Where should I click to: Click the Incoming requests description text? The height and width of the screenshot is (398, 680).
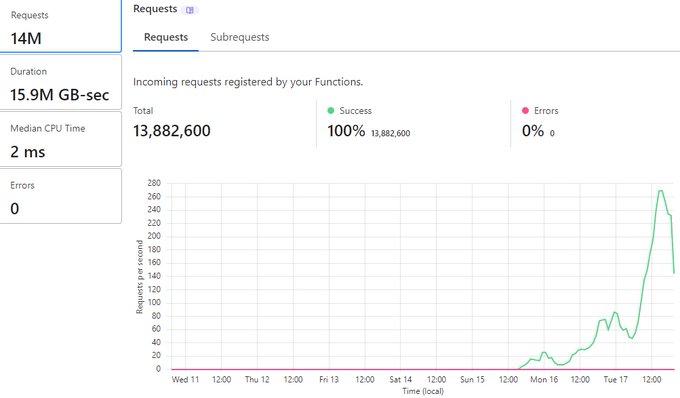pos(248,82)
